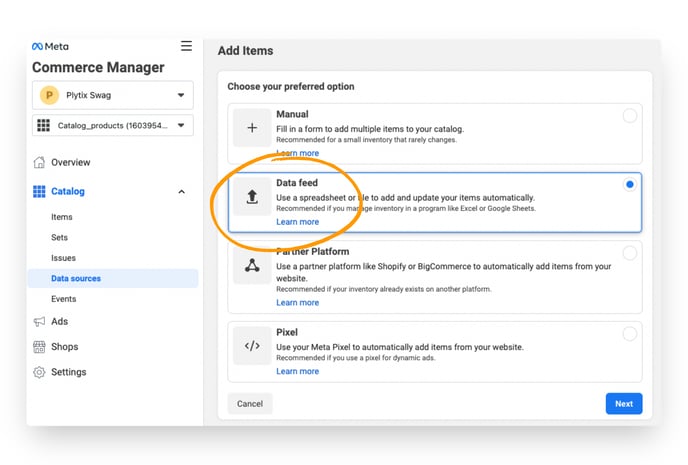Screen dimensions: 688x465
Task: Click the Manual plus icon
Action: click(252, 128)
